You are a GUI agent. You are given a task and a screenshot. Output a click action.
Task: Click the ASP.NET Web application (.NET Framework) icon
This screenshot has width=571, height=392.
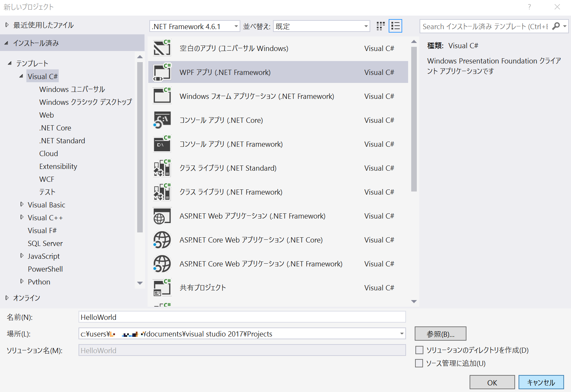pyautogui.click(x=162, y=216)
